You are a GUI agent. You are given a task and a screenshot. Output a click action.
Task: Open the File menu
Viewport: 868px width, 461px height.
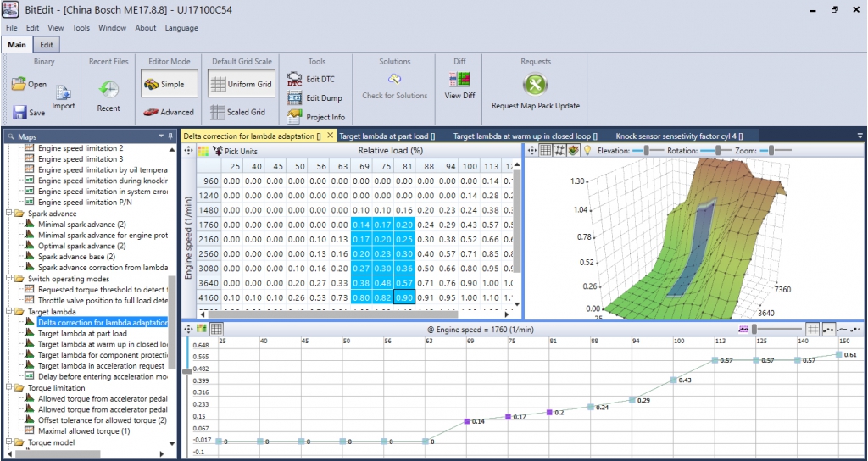tap(12, 28)
